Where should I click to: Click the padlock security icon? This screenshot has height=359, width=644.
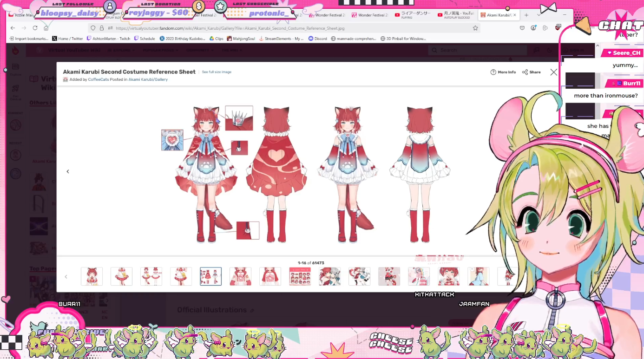(102, 28)
